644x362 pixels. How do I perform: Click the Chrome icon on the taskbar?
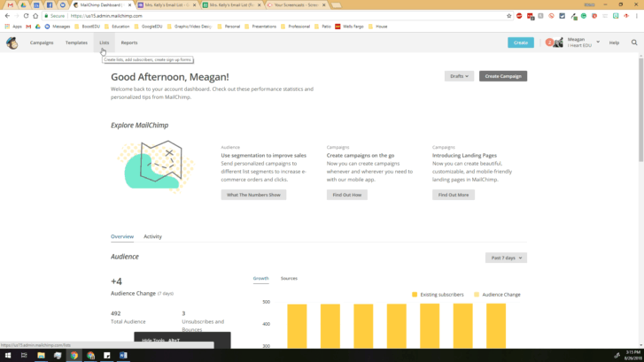(74, 356)
